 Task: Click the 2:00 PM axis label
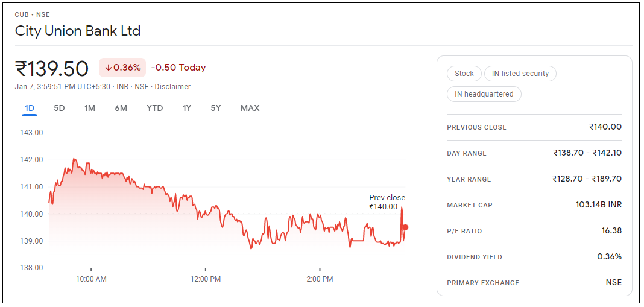pyautogui.click(x=320, y=279)
